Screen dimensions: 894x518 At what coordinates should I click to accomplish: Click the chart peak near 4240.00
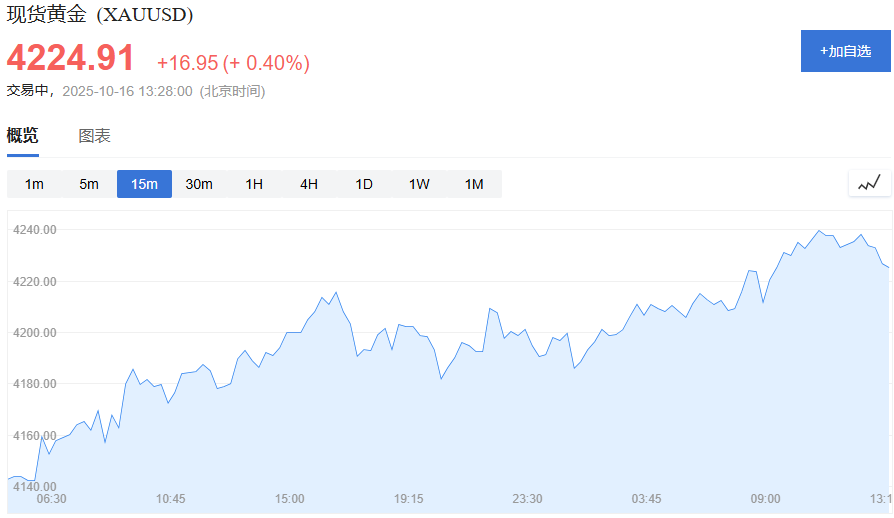[x=819, y=231]
